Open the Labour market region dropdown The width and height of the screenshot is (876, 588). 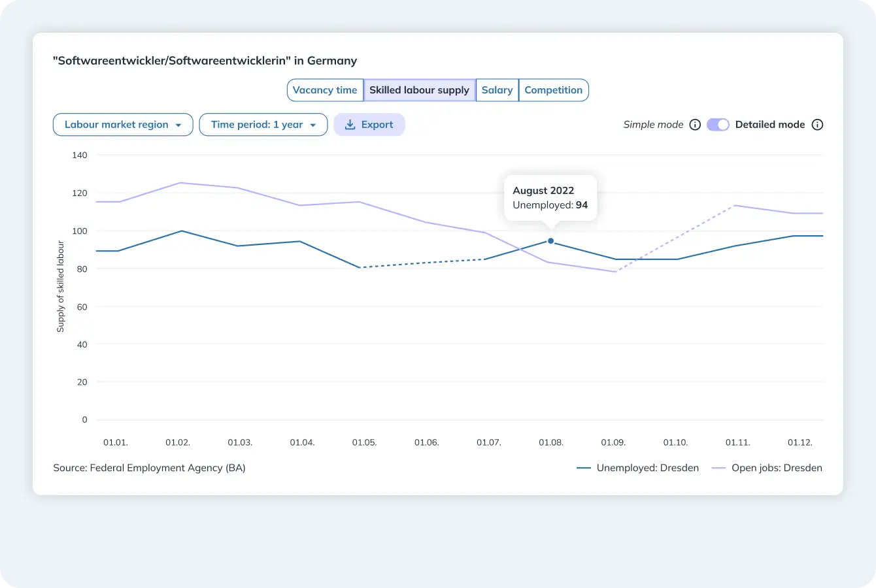tap(123, 125)
